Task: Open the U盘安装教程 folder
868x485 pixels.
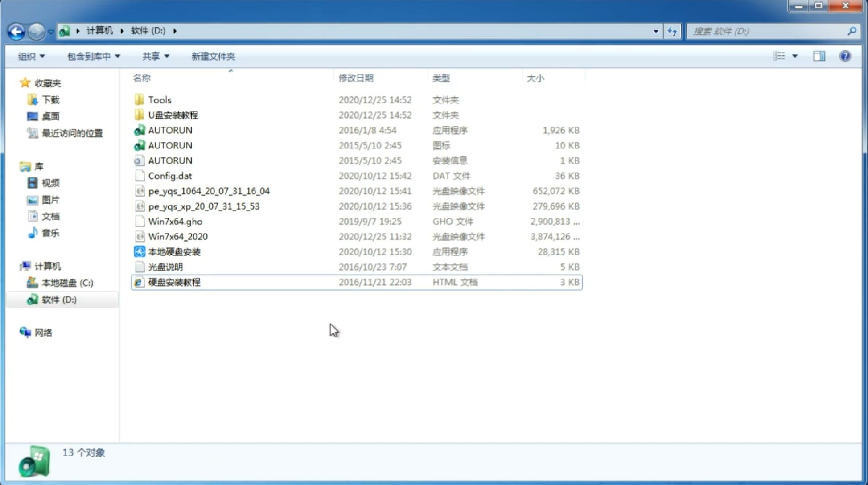Action: click(x=174, y=115)
